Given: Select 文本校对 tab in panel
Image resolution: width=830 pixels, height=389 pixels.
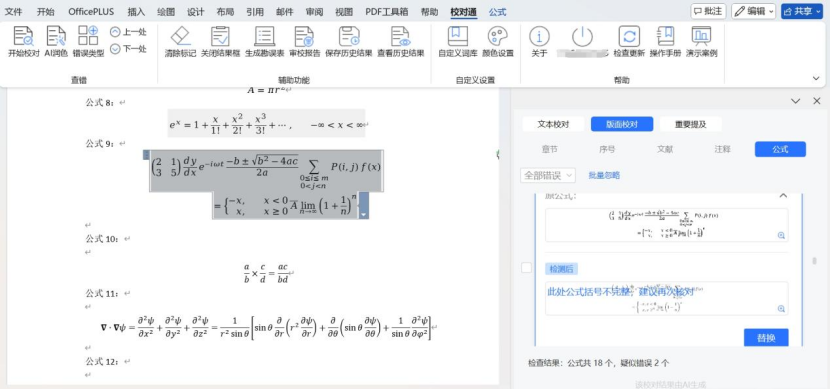Looking at the screenshot, I should click(553, 124).
